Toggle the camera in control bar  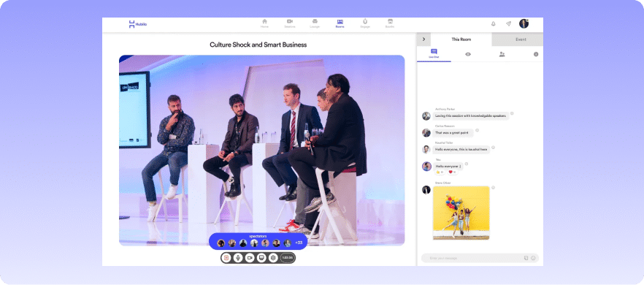pos(249,258)
